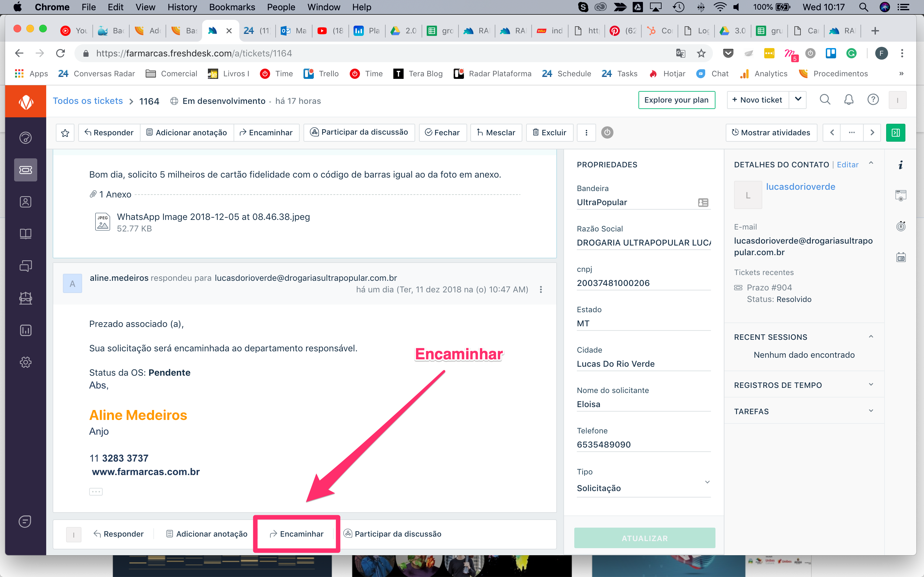Open the Todos os tickets breadcrumb link
Image resolution: width=924 pixels, height=577 pixels.
88,101
